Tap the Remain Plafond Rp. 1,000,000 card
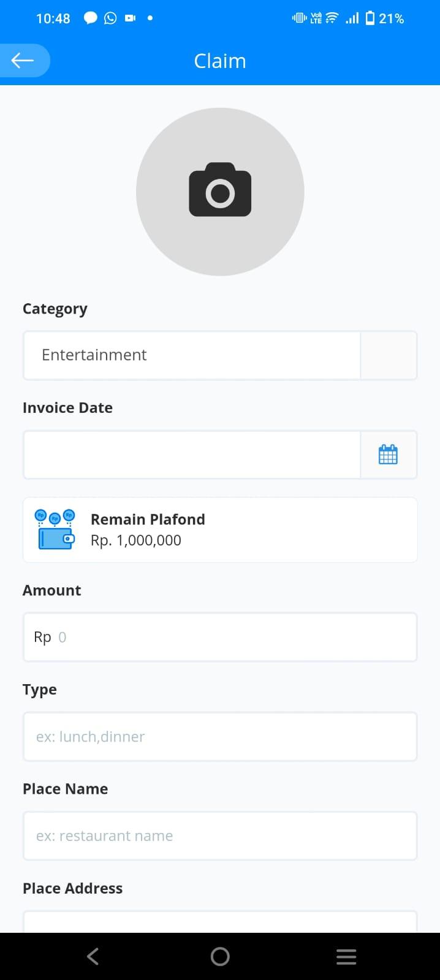Image resolution: width=440 pixels, height=980 pixels. pyautogui.click(x=220, y=530)
